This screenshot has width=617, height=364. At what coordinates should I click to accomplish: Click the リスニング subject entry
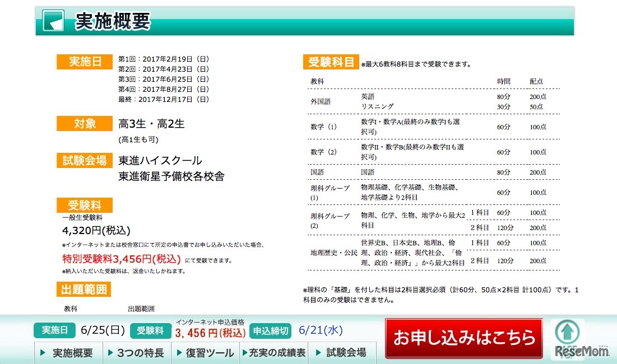(377, 106)
